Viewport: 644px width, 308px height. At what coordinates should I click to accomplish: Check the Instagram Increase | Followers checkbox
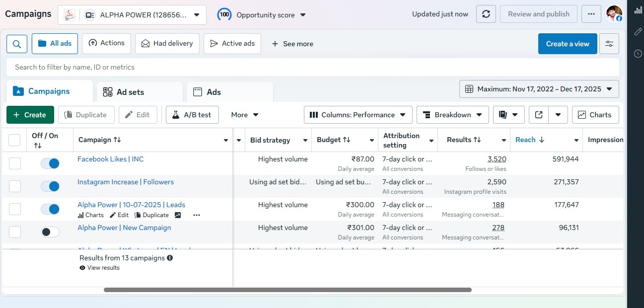(x=15, y=186)
